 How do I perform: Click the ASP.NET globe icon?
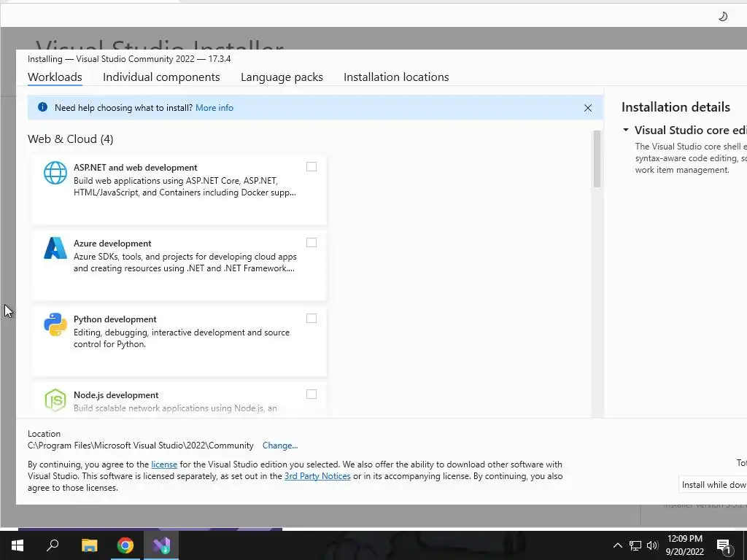[x=55, y=172]
